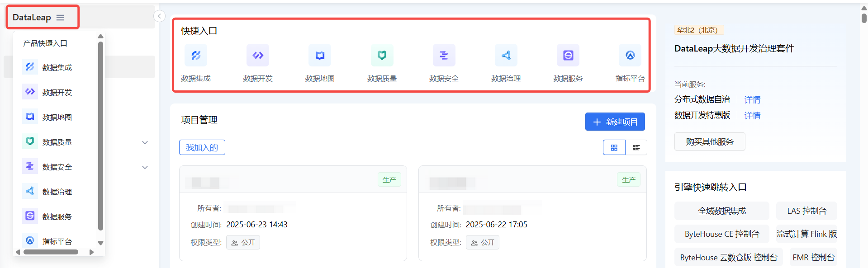The width and height of the screenshot is (868, 268).
Task: Select 数据服务 in the dropdown menu list
Action: 55,216
